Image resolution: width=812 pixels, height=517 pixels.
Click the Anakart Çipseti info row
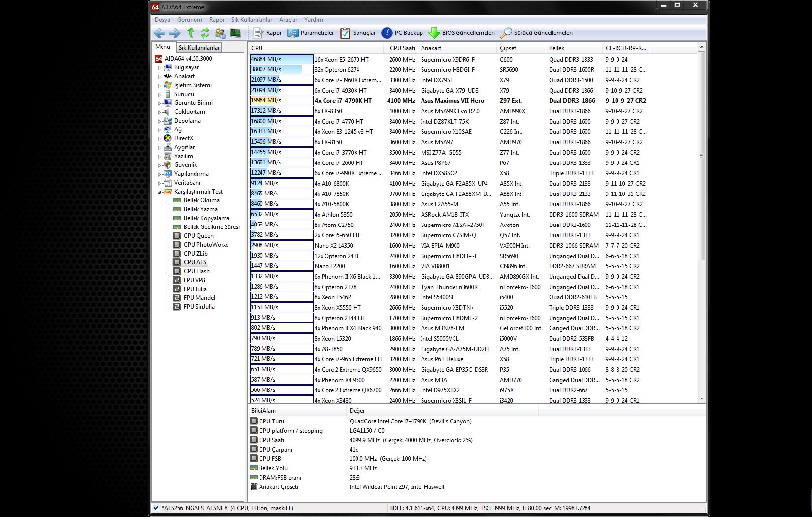click(477, 487)
